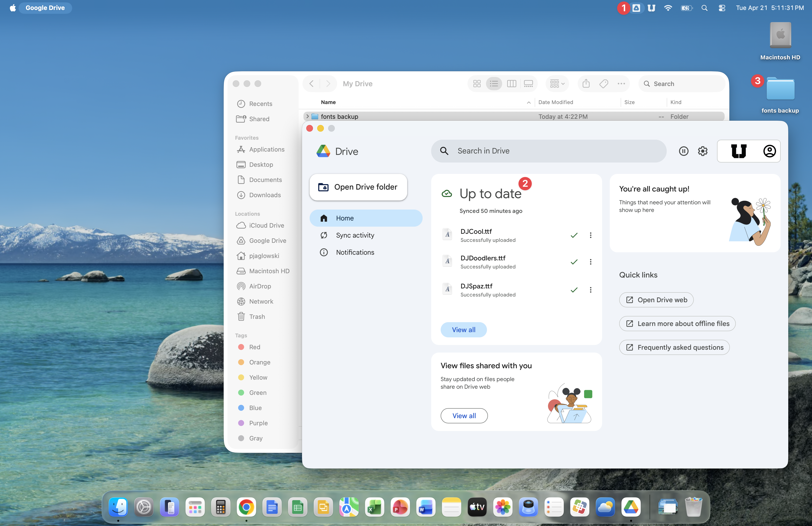This screenshot has width=812, height=526.
Task: Click Finder tag icon in toolbar
Action: [x=604, y=84]
